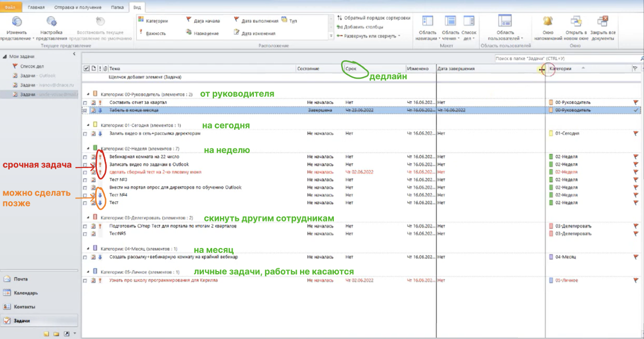This screenshot has height=339, width=644.
Task: Arrange by Modified Date (Дата изменения)
Action: [254, 33]
